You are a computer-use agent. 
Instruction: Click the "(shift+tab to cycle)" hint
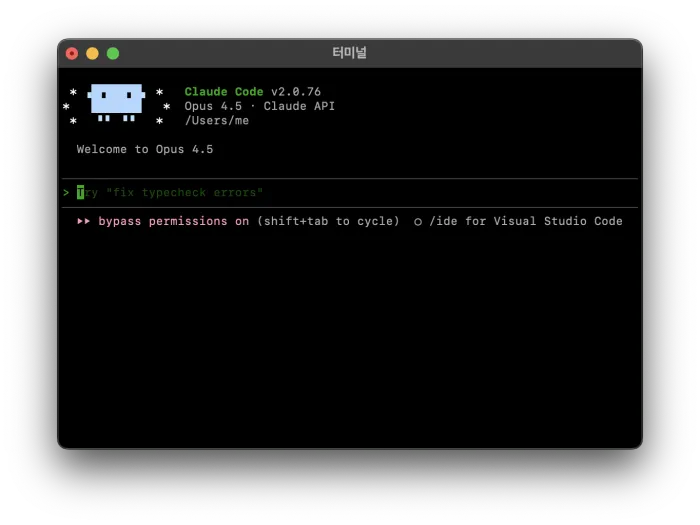point(328,222)
